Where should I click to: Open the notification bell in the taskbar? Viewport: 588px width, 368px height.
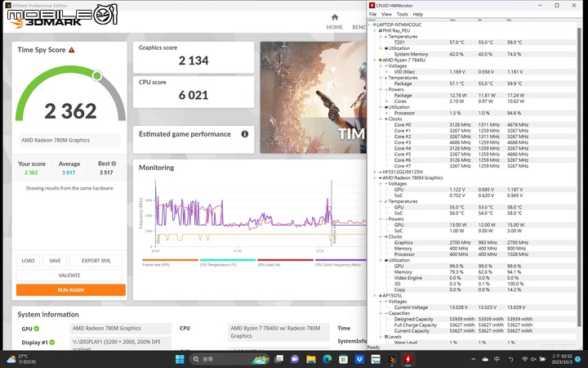pyautogui.click(x=578, y=359)
